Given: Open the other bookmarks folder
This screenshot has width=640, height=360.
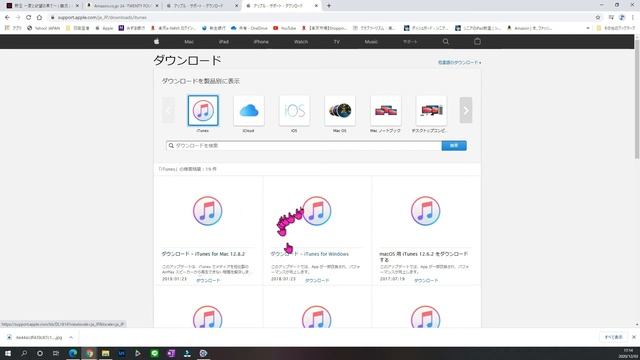Looking at the screenshot, I should pyautogui.click(x=616, y=28).
